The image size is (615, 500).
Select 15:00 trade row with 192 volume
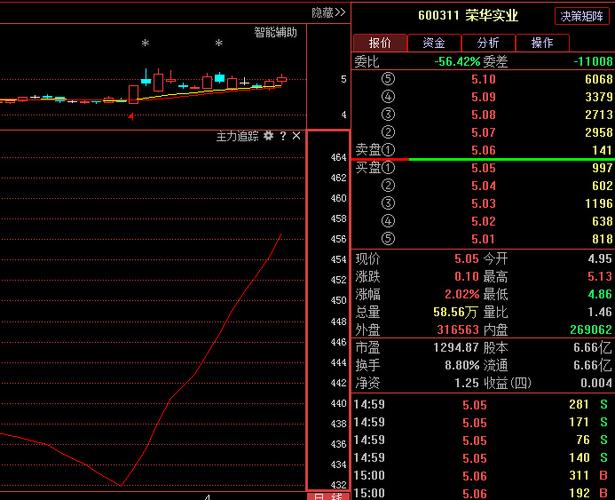(481, 493)
